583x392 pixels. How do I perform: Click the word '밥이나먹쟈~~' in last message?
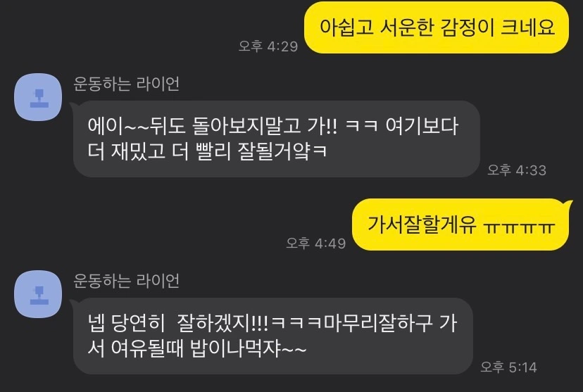point(249,348)
